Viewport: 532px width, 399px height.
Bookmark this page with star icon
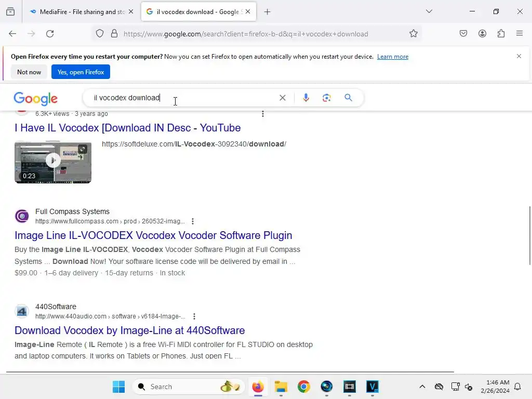click(x=413, y=34)
